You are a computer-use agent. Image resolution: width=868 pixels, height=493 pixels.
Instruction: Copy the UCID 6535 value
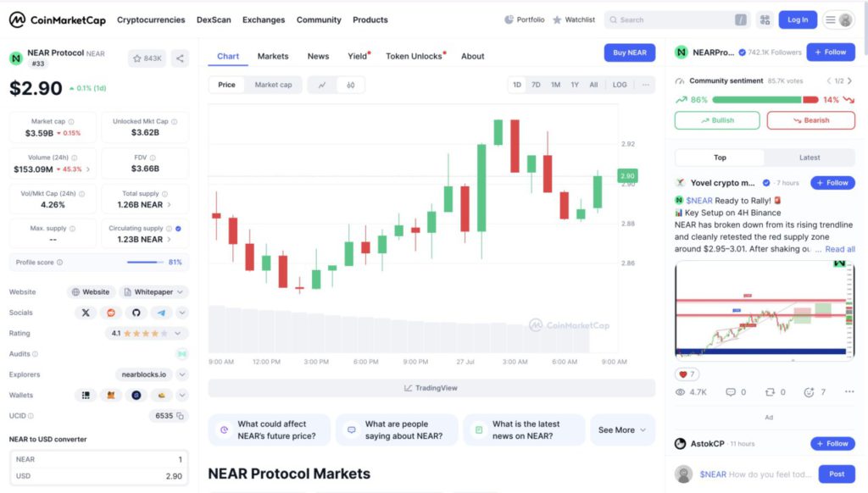pos(180,416)
